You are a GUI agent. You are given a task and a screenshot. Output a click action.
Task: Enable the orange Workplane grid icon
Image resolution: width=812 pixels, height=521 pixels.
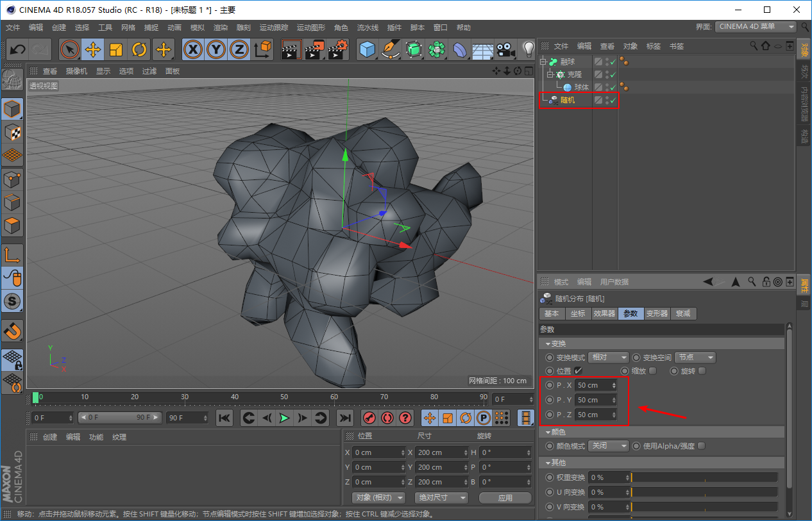pyautogui.click(x=12, y=155)
